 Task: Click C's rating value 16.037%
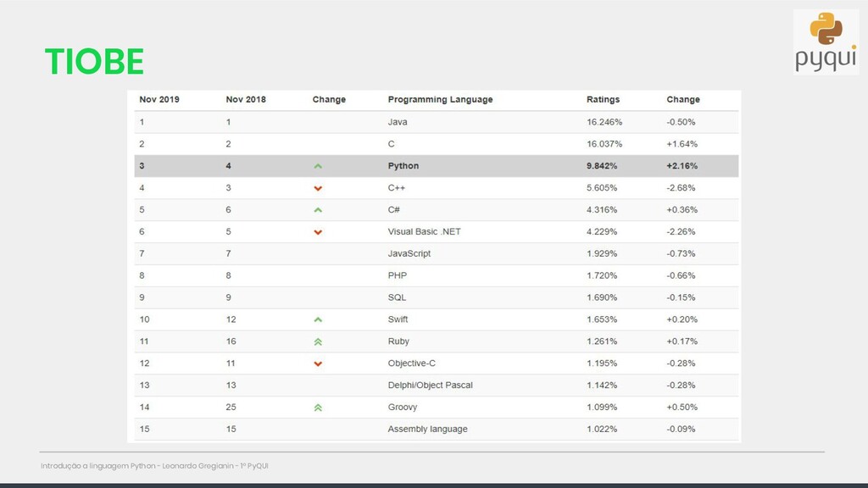604,144
